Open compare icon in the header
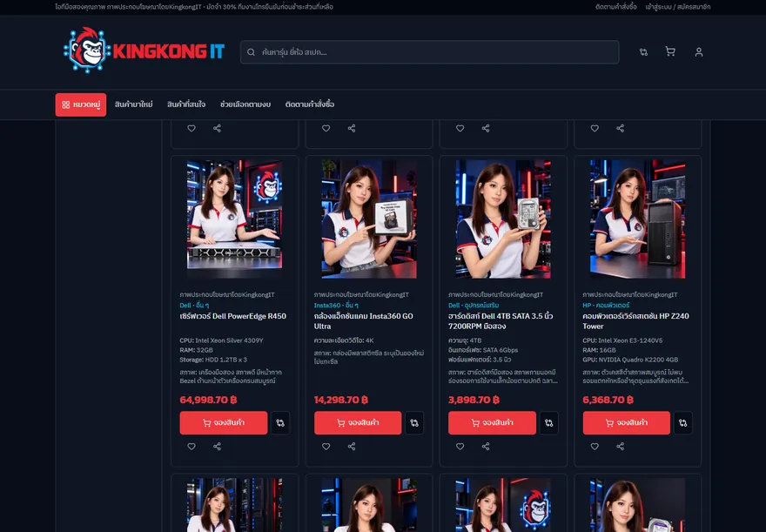Image resolution: width=766 pixels, height=532 pixels. pyautogui.click(x=643, y=51)
